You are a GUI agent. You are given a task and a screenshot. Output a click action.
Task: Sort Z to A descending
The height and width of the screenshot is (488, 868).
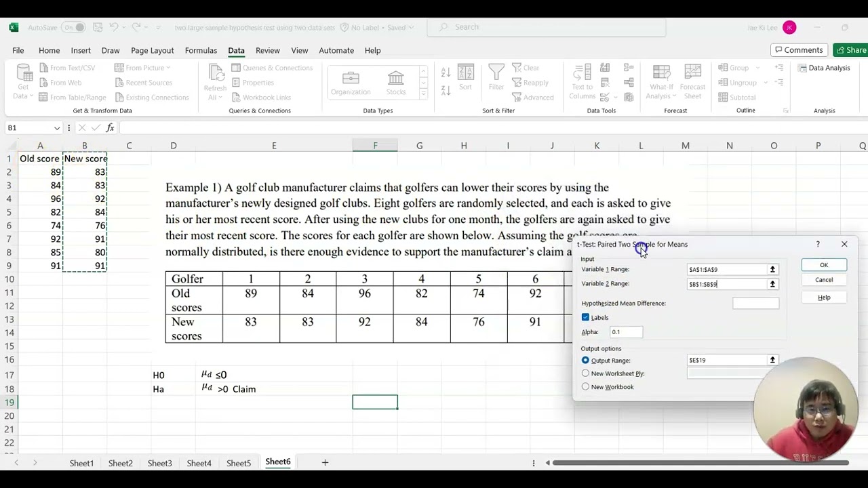coord(446,90)
